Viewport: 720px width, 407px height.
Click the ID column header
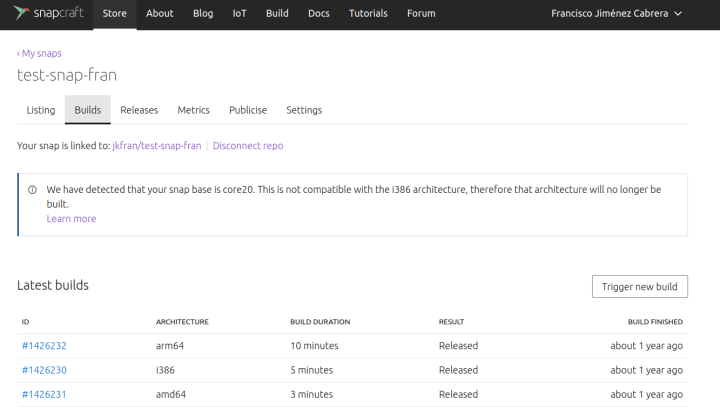pyautogui.click(x=25, y=322)
